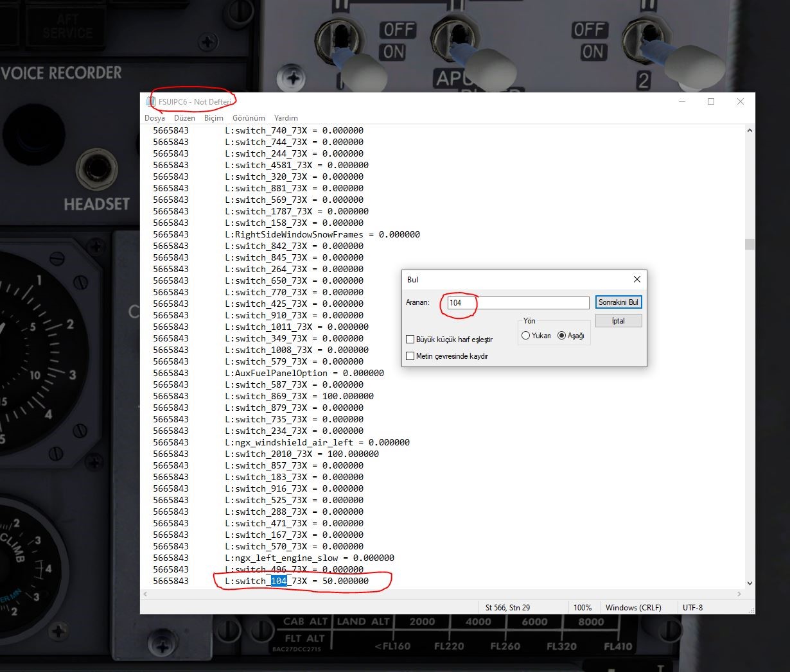Image resolution: width=790 pixels, height=672 pixels.
Task: Click the horizontal scrollbar right arrow
Action: 739,594
